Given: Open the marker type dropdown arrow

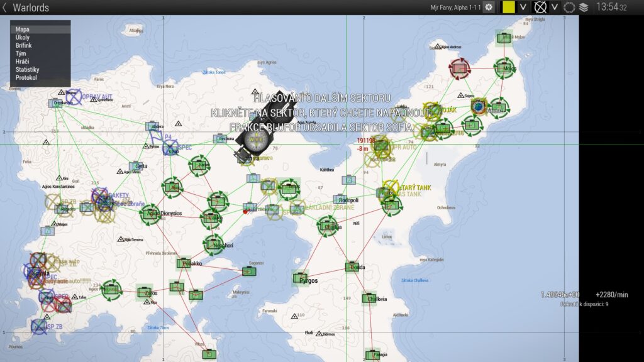Looking at the screenshot, I should coord(555,7).
